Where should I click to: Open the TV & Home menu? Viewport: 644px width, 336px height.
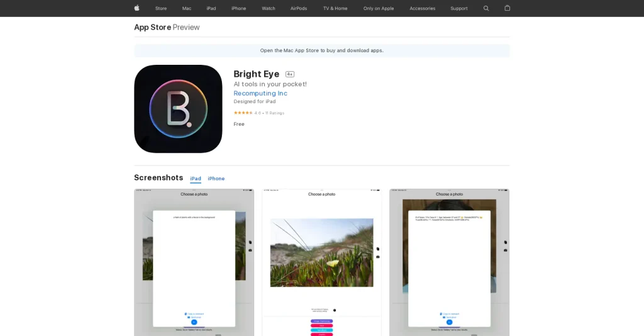(x=335, y=8)
